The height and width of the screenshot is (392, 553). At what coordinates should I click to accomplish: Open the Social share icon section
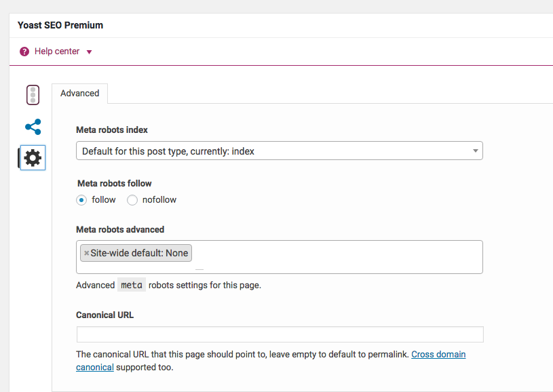[33, 127]
